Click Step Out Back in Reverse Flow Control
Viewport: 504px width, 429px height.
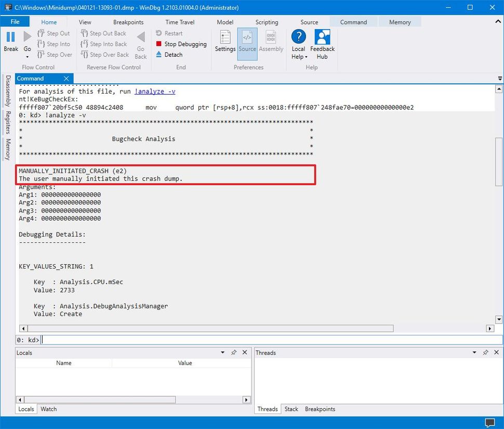[104, 33]
